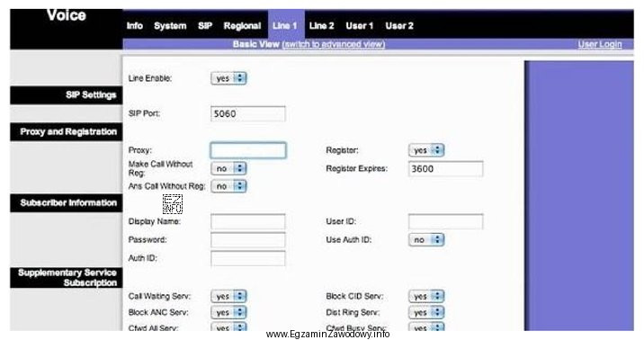Toggle the Block ANC Serv dropdown
Screen dimensions: 644x340
[228, 312]
